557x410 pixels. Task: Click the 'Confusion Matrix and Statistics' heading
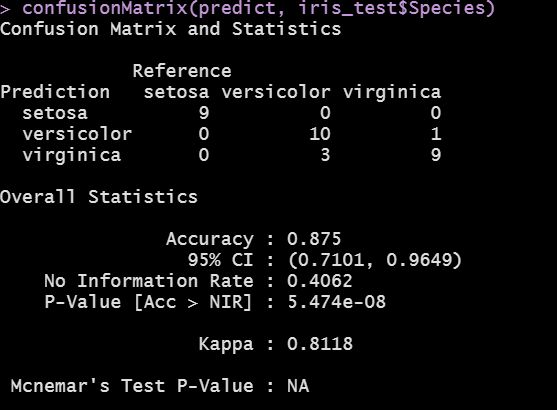171,29
